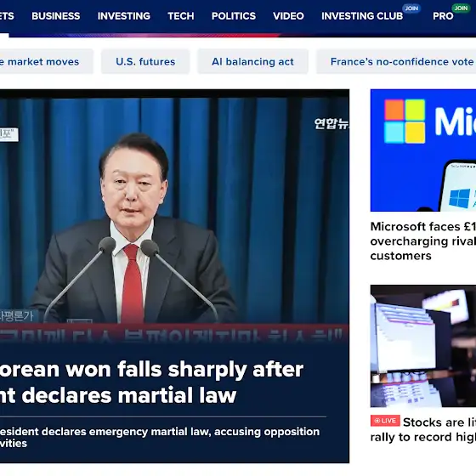Click JOIN badge beside Investing Club
The height and width of the screenshot is (476, 476).
(411, 8)
